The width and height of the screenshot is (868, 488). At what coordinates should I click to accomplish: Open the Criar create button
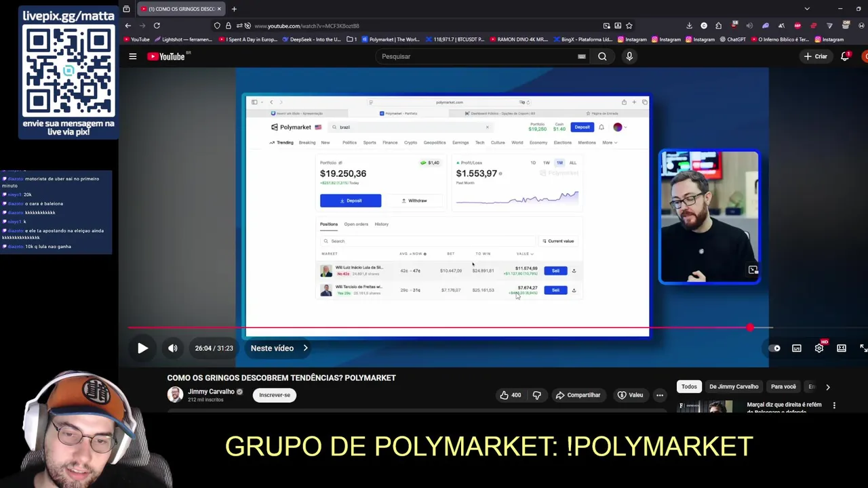click(x=816, y=56)
